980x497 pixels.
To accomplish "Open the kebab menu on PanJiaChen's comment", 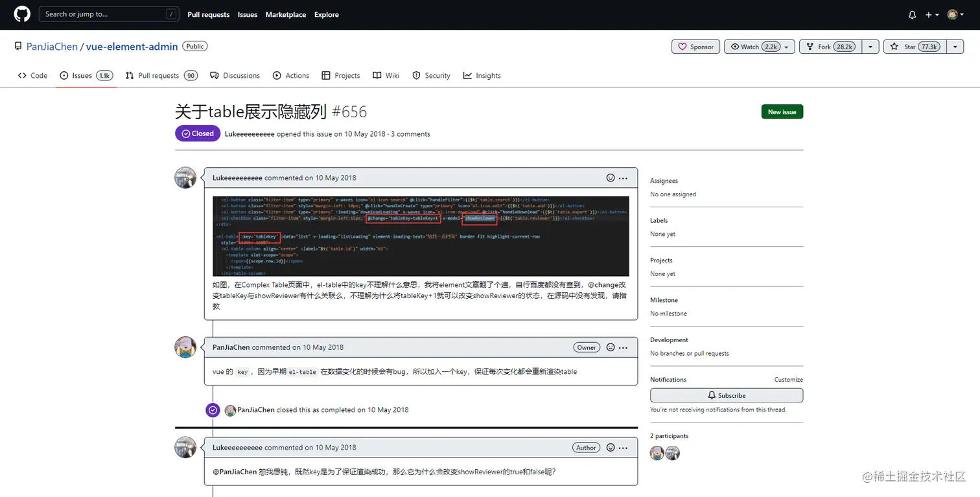I will [x=622, y=347].
